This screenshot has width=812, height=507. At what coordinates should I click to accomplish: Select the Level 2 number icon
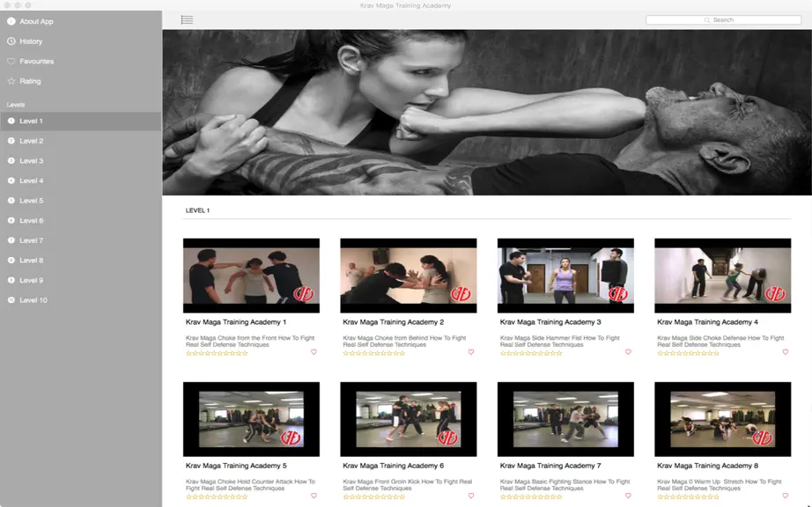coord(11,141)
